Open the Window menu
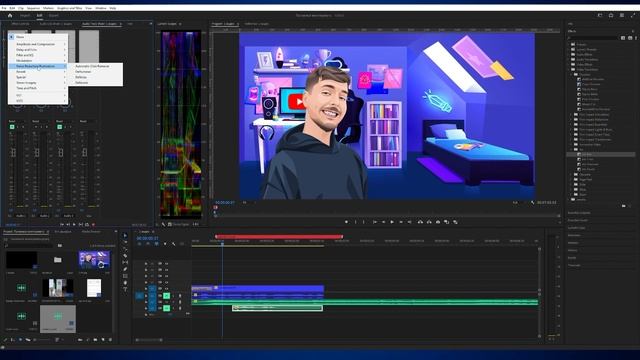Screen dimensions: 640x360 [x=100, y=8]
